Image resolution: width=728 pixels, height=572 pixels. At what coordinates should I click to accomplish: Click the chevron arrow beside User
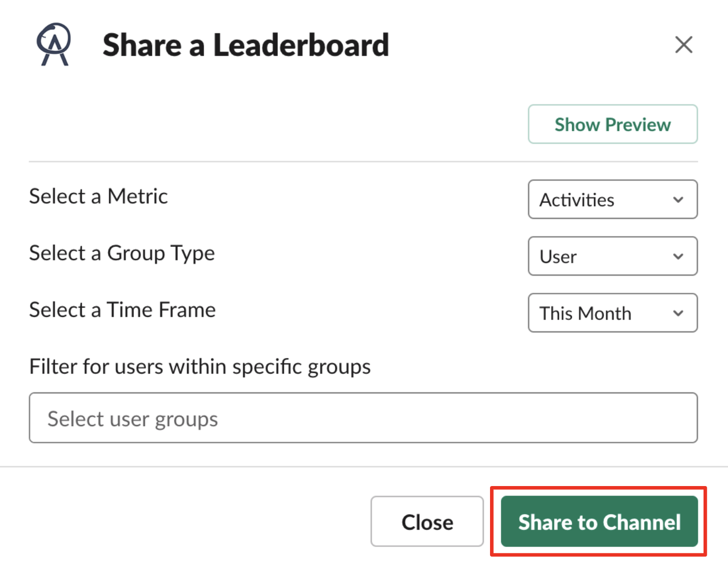(x=678, y=256)
